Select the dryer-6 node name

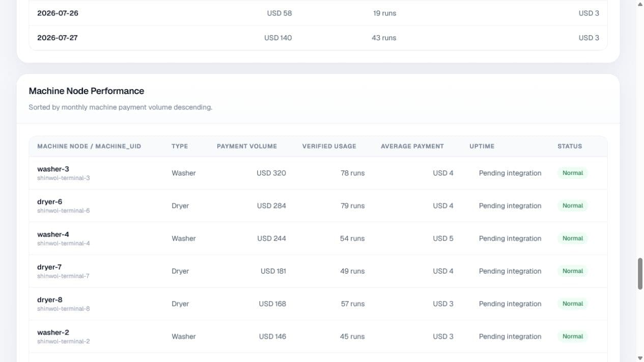(49, 201)
